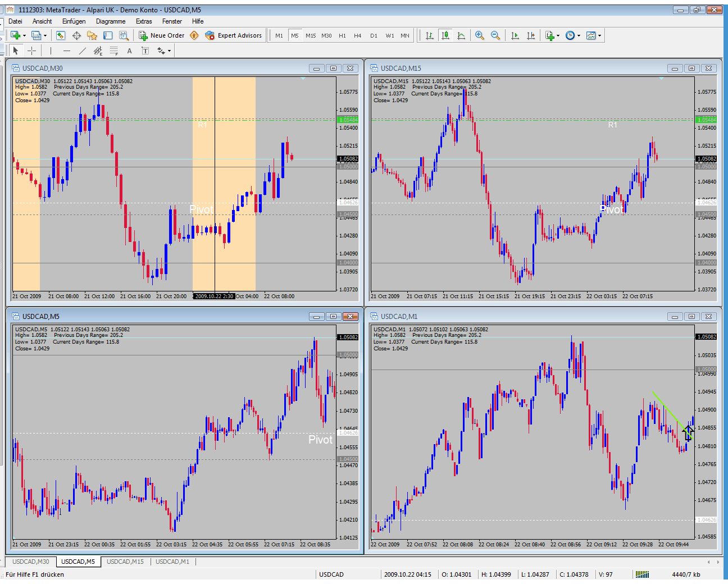Open the Diagramme menu
728x584 pixels.
pyautogui.click(x=111, y=21)
